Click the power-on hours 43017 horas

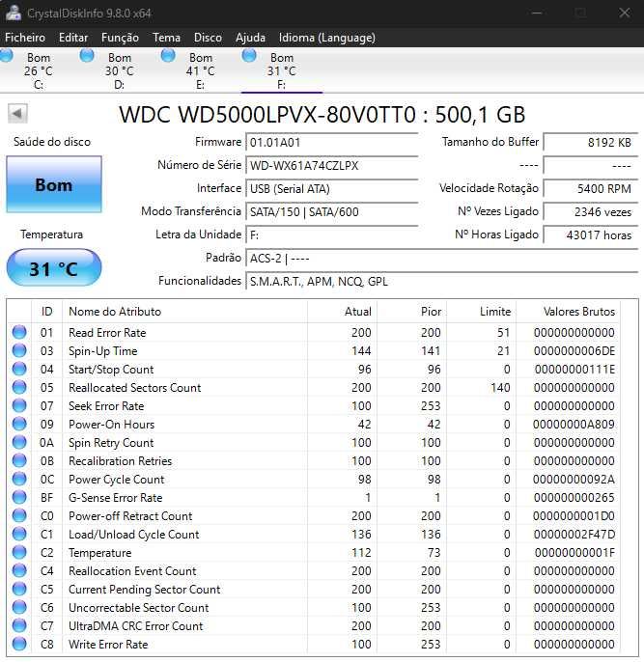coord(590,235)
